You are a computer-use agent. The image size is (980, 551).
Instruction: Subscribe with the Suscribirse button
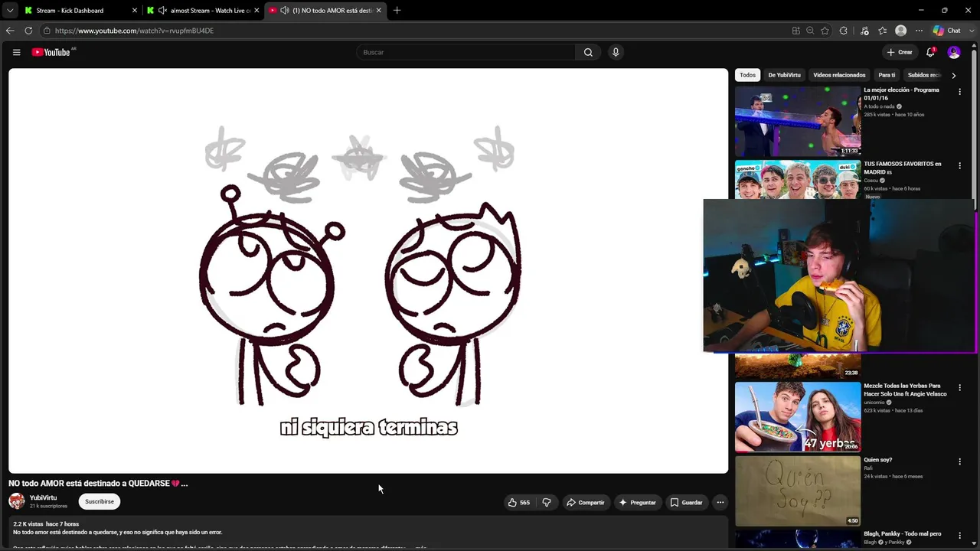coord(100,501)
